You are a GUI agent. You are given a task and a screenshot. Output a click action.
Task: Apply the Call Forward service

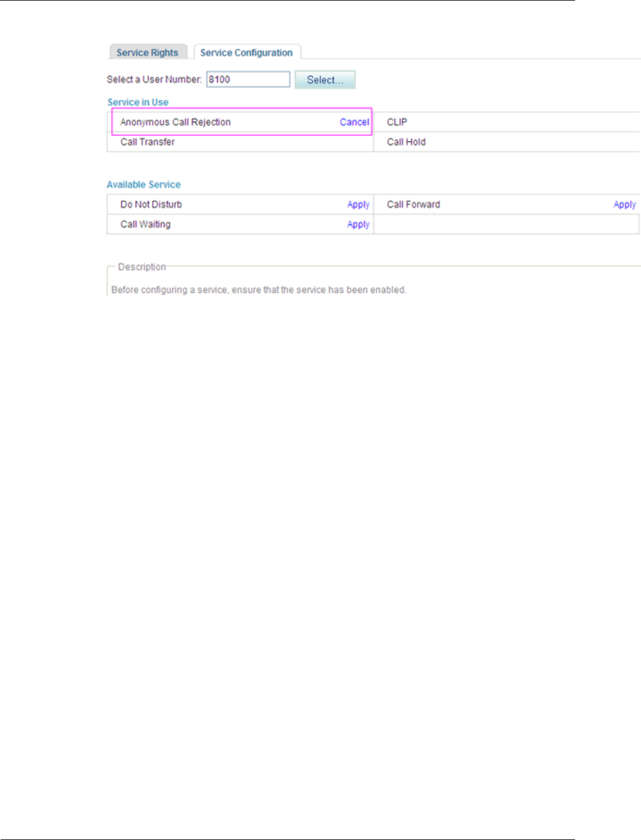tap(625, 204)
